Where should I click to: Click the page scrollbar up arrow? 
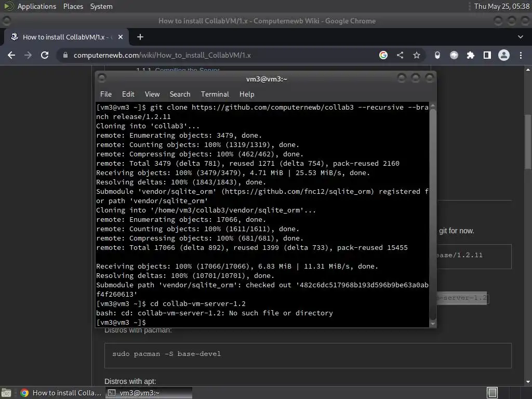click(x=528, y=70)
